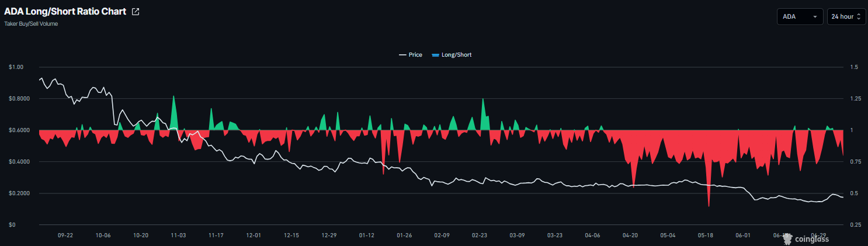Click the 05-18 date label on x-axis
The image size is (868, 246).
[706, 235]
